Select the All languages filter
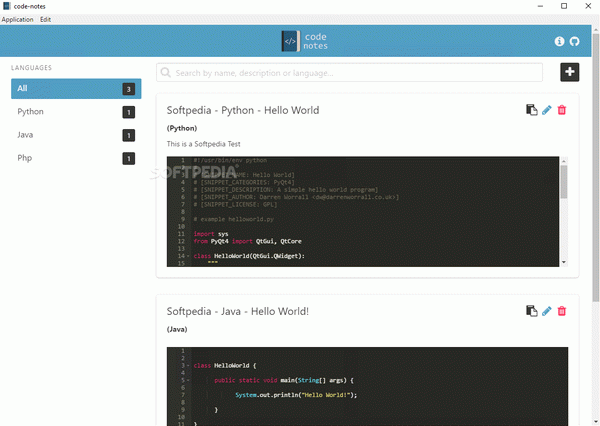Image resolution: width=600 pixels, height=426 pixels. click(x=75, y=89)
